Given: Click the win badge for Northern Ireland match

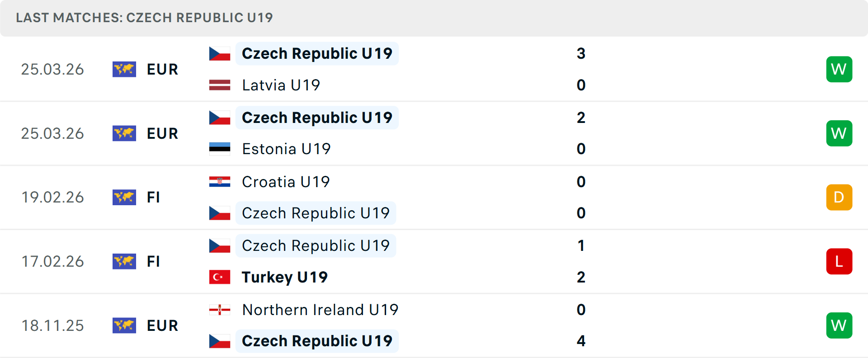Looking at the screenshot, I should pos(839,325).
